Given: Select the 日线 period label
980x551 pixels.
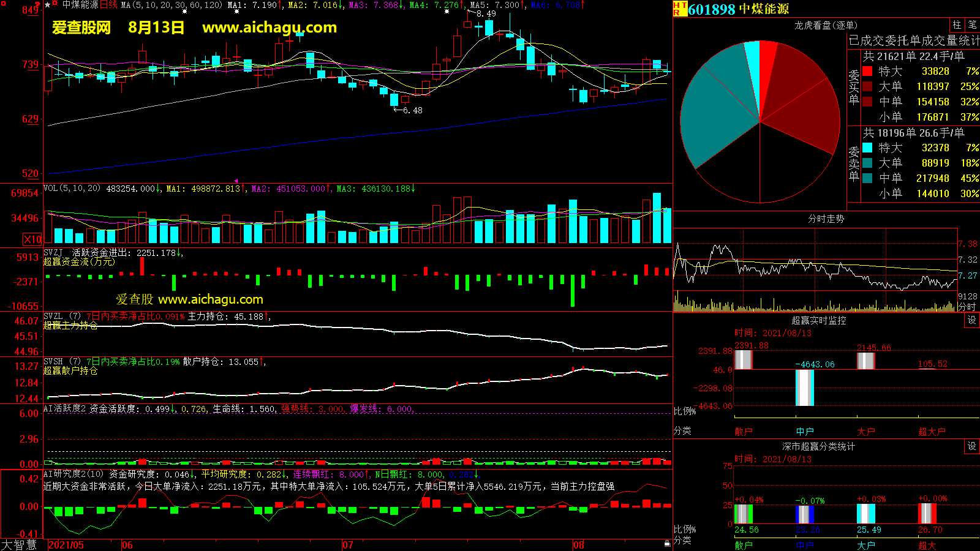Looking at the screenshot, I should coord(108,5).
